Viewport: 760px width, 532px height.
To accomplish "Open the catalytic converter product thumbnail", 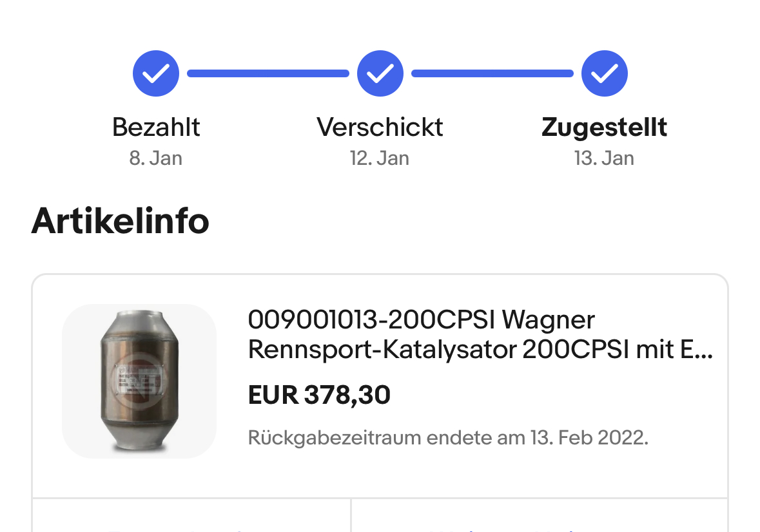I will coord(139,381).
